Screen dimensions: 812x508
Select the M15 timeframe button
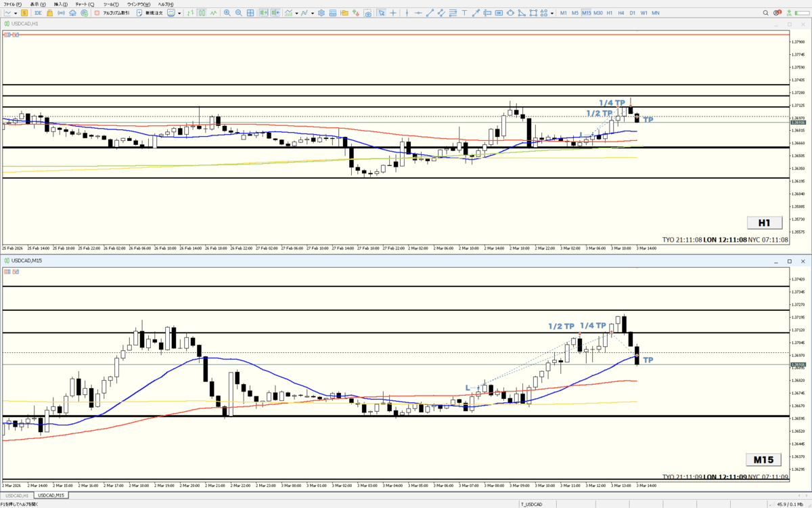pyautogui.click(x=586, y=13)
